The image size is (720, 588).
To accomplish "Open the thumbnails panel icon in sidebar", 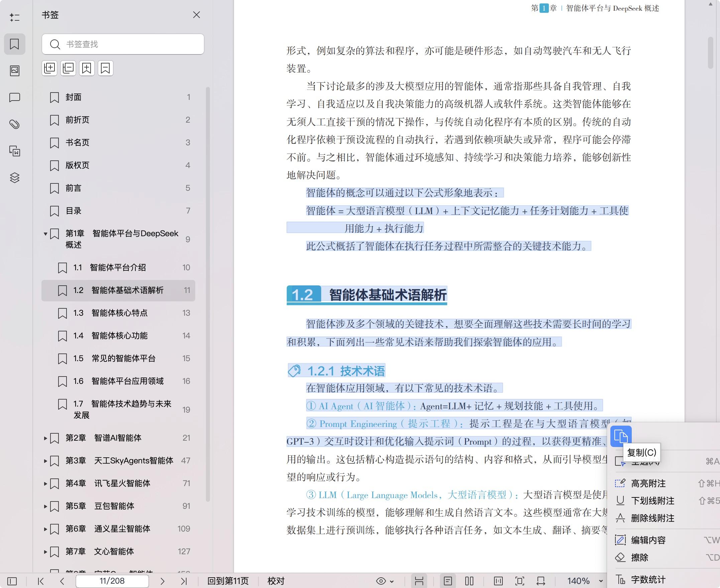I will (x=15, y=70).
